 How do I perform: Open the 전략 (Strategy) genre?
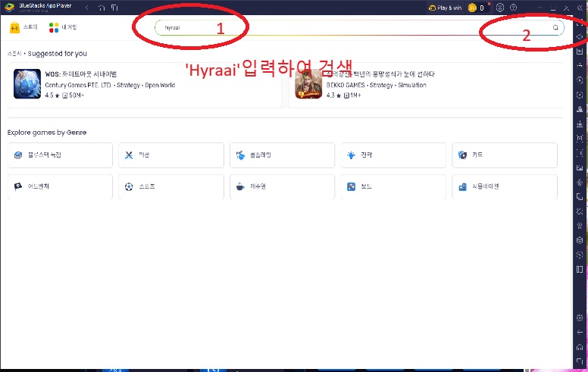tap(393, 155)
